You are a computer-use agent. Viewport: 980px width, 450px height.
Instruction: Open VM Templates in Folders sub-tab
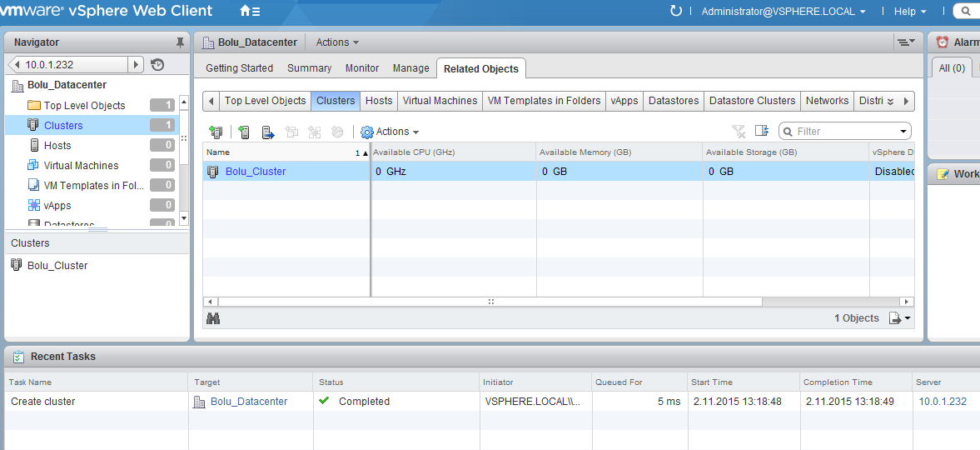click(x=544, y=101)
